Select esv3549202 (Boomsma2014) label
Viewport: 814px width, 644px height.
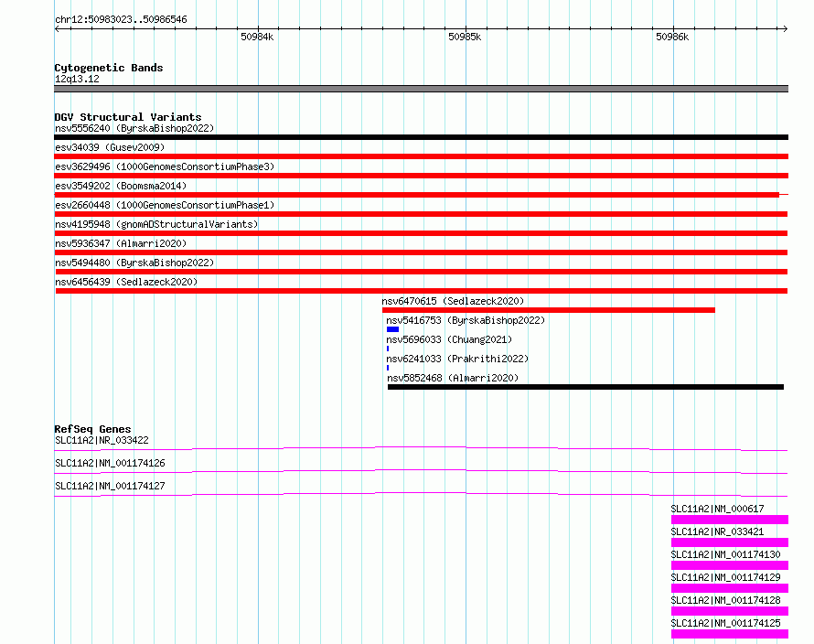tap(121, 186)
